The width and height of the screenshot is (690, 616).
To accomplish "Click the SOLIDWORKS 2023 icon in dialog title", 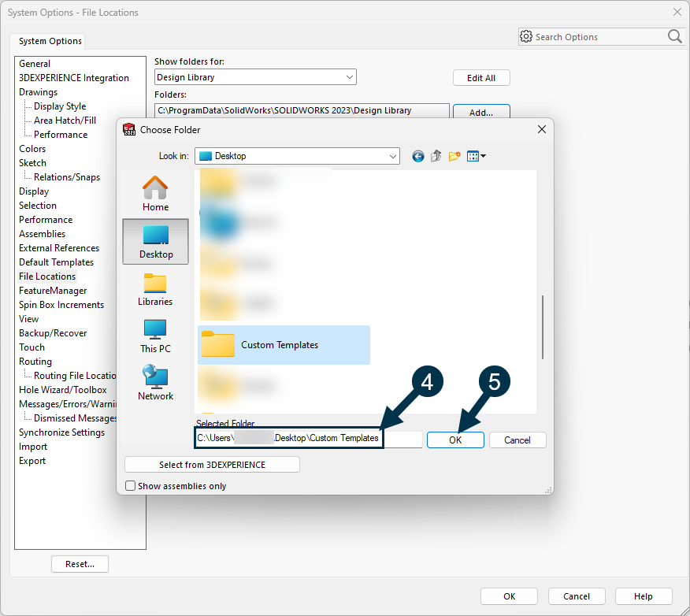I will pos(129,130).
